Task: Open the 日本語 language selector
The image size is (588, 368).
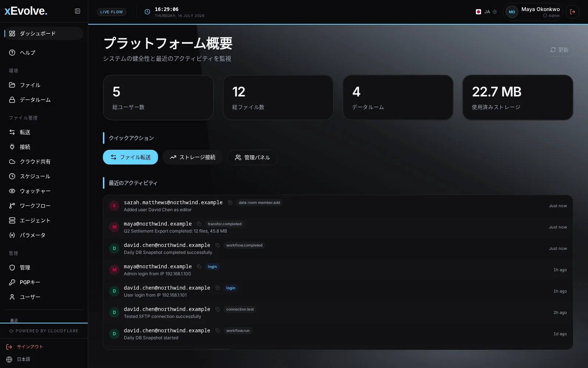Action: [x=18, y=359]
